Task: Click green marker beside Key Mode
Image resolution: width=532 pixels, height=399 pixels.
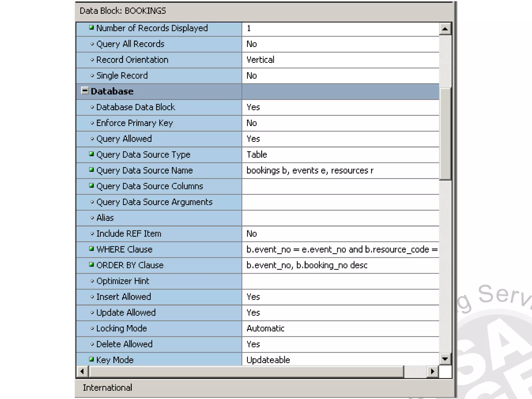Action: 91,359
